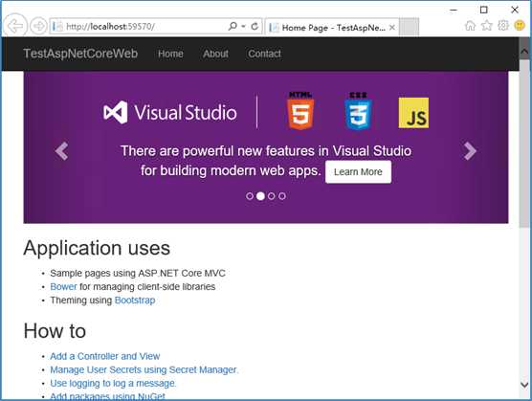Click the Application uses heading

click(x=97, y=248)
